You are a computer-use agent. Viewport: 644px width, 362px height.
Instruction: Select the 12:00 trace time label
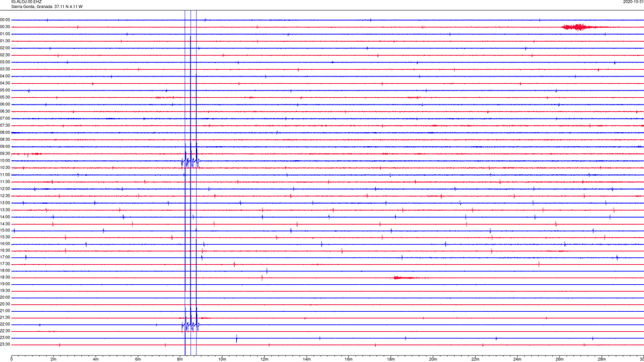coord(5,188)
